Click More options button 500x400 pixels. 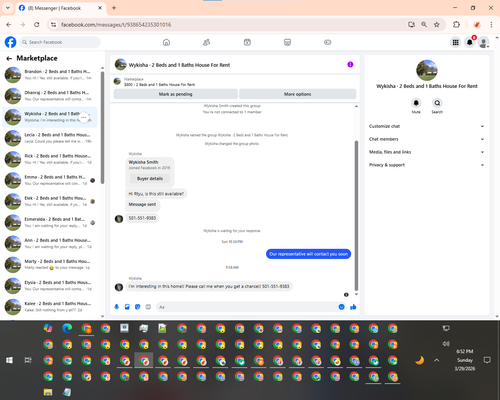(x=297, y=94)
